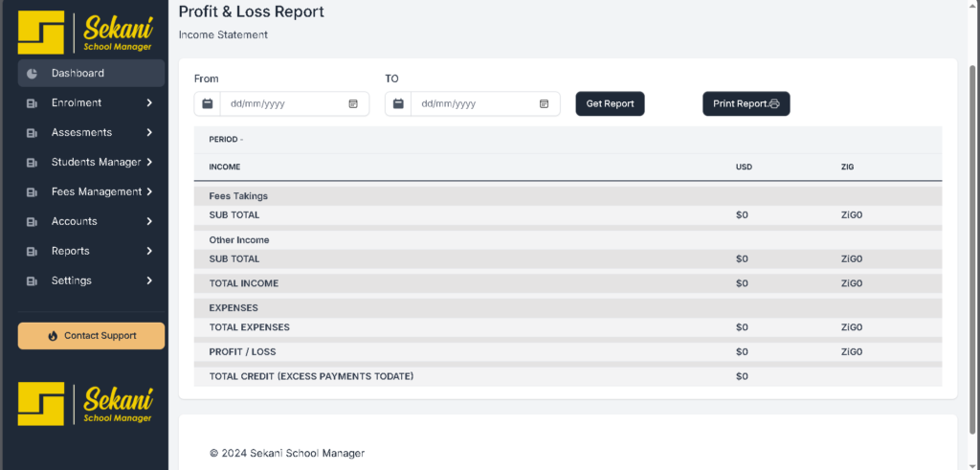Click the Profit & Loss Report heading
The width and height of the screenshot is (980, 470).
(x=252, y=11)
